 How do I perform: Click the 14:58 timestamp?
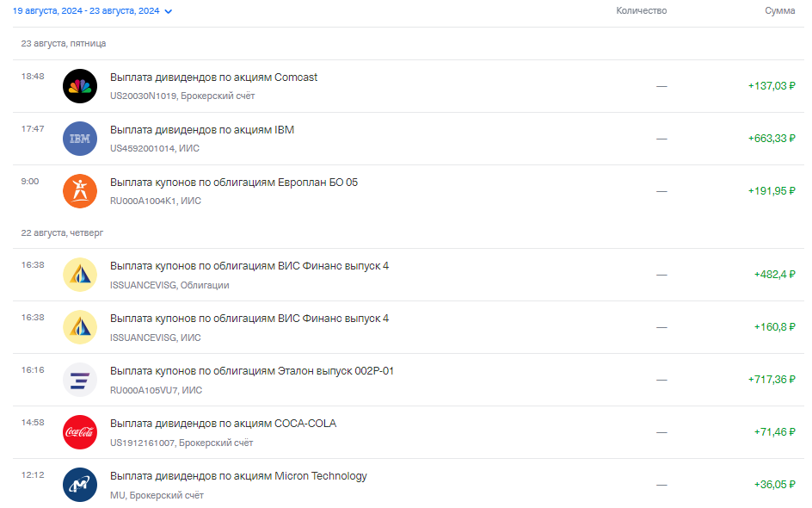[x=33, y=423]
